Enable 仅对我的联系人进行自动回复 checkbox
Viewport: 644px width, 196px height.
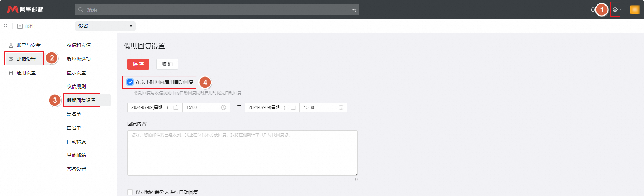130,192
